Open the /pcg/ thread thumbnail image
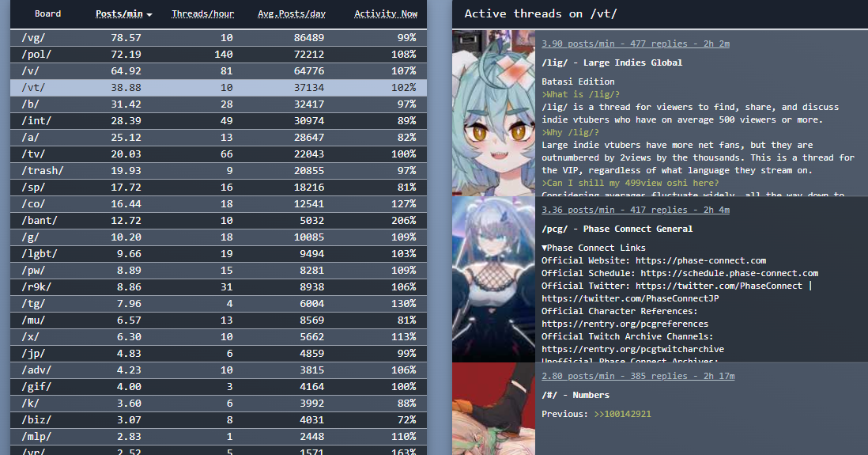The image size is (868, 455). pos(494,279)
